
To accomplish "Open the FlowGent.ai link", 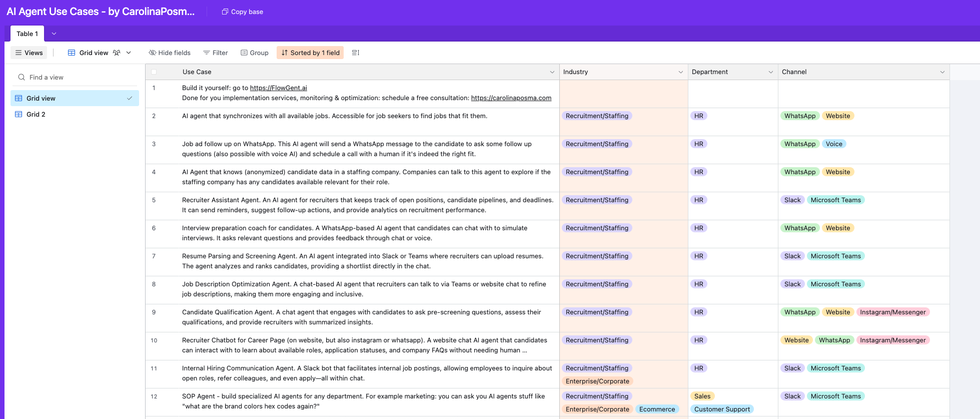I will click(x=278, y=88).
